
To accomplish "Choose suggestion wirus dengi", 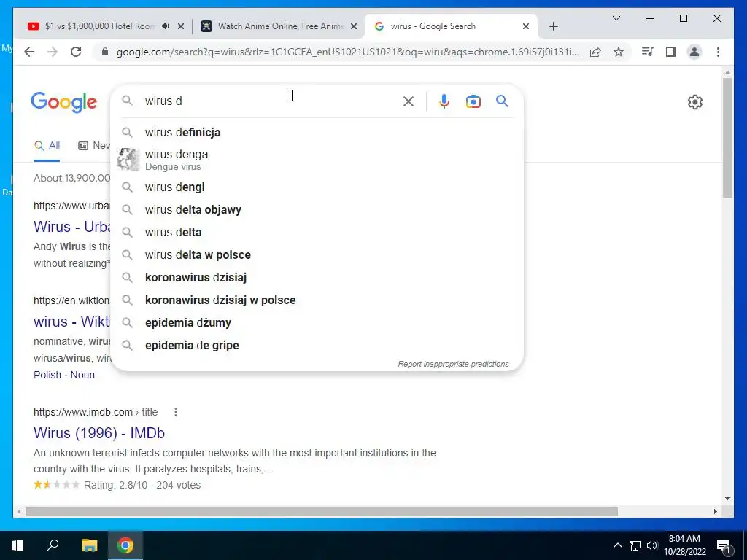I will click(x=317, y=187).
